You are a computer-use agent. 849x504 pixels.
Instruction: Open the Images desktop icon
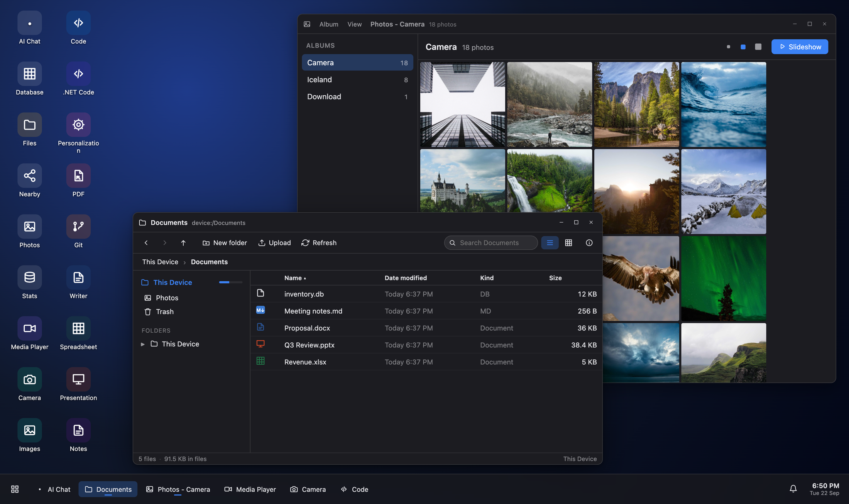[30, 436]
